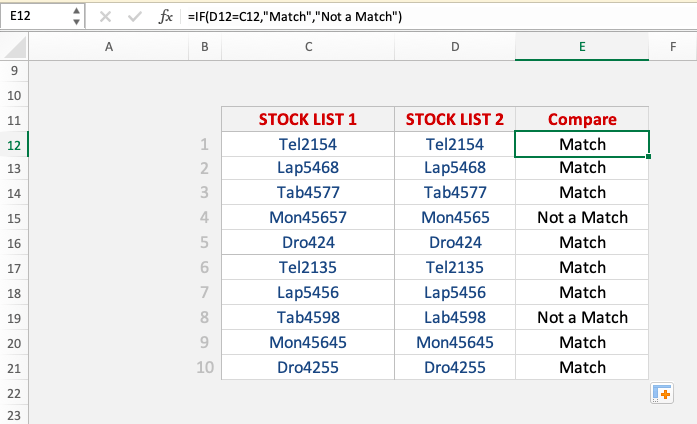Select row 15 header
This screenshot has width=697, height=424.
click(x=14, y=219)
